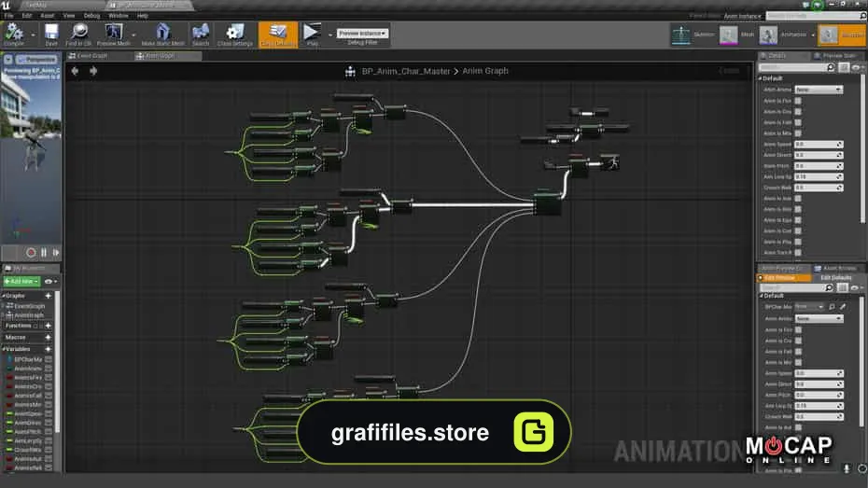Open the Asset menu
The width and height of the screenshot is (868, 488).
48,16
